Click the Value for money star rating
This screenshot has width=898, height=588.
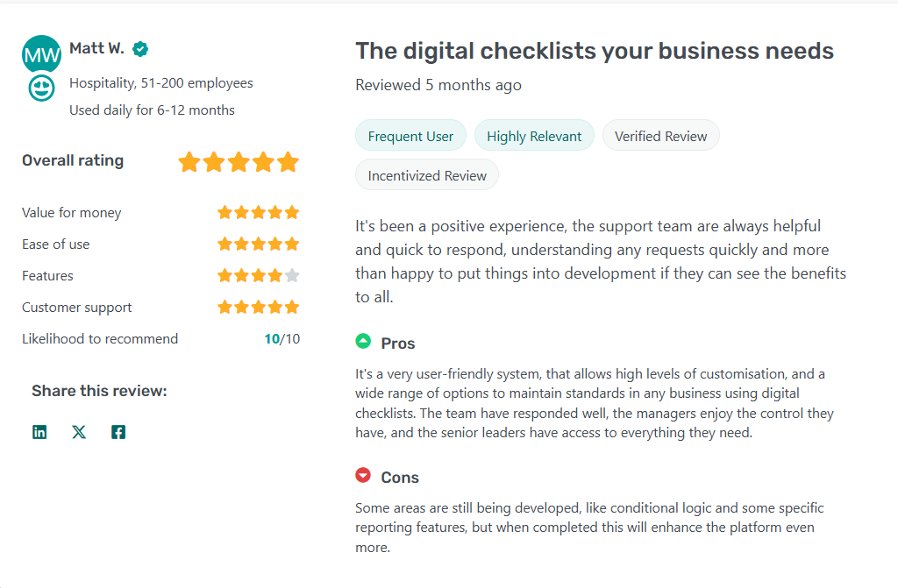click(x=258, y=212)
